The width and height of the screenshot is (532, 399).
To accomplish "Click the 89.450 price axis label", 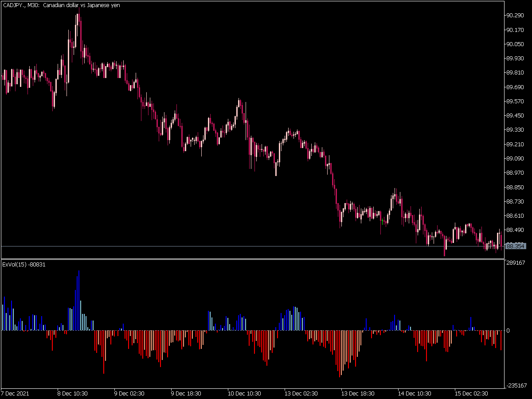I will tap(515, 116).
